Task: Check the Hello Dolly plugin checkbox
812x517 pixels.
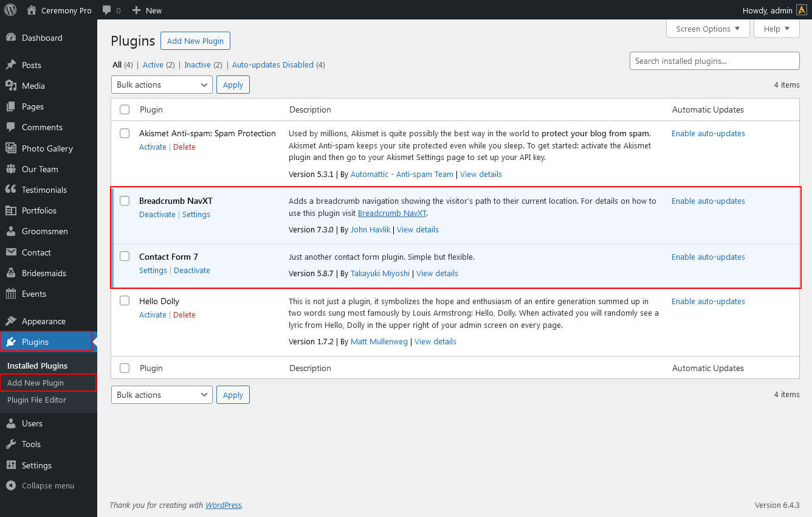Action: point(125,300)
